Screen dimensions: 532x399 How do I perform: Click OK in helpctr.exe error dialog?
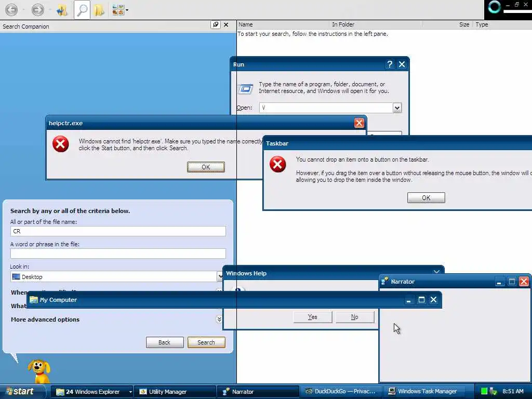click(x=206, y=167)
